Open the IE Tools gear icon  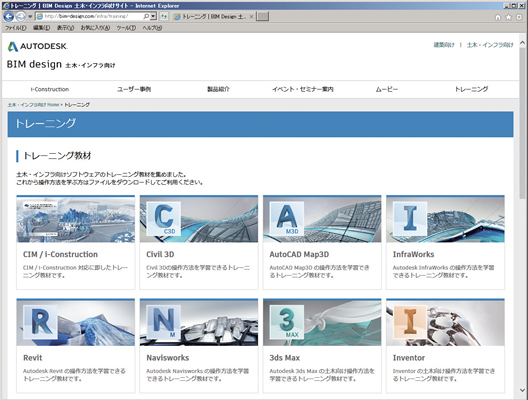click(519, 17)
